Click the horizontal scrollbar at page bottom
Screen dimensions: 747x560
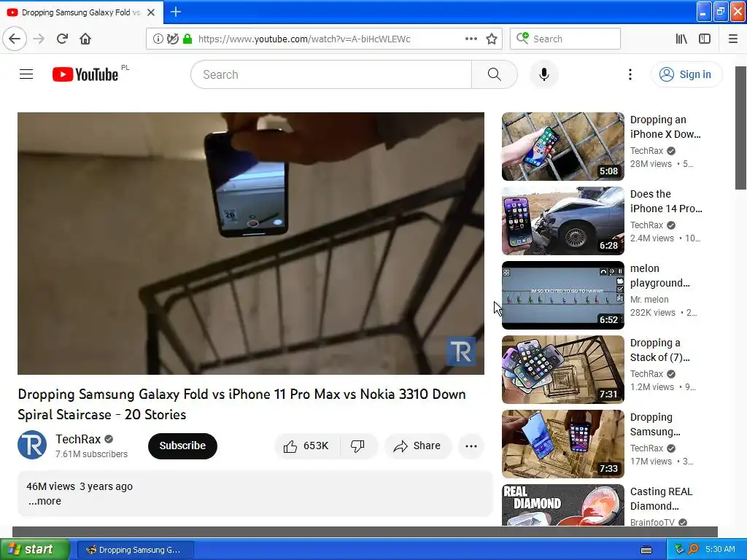point(365,532)
